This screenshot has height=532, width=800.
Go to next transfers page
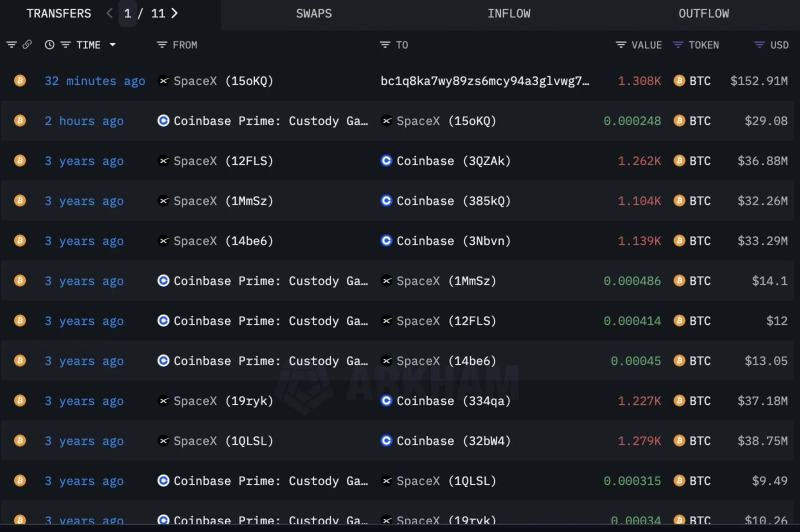click(x=175, y=14)
